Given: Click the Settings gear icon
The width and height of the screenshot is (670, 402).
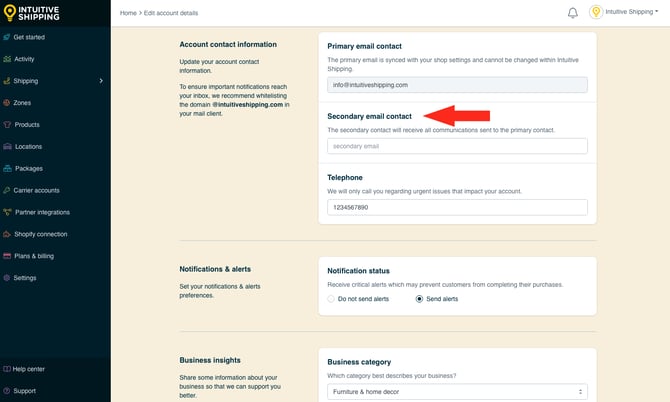Looking at the screenshot, I should click(6, 278).
